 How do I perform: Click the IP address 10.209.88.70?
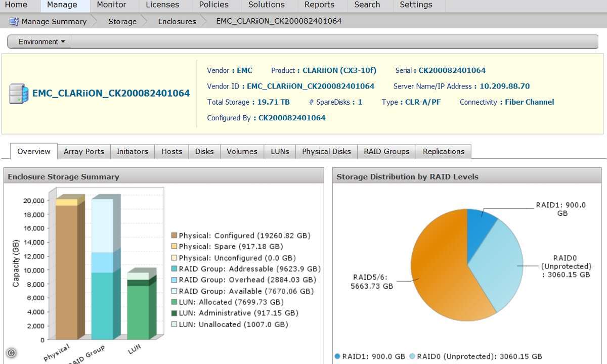click(x=505, y=86)
